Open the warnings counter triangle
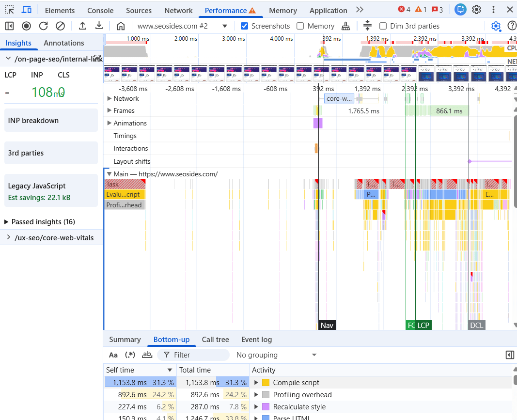 tap(421, 10)
